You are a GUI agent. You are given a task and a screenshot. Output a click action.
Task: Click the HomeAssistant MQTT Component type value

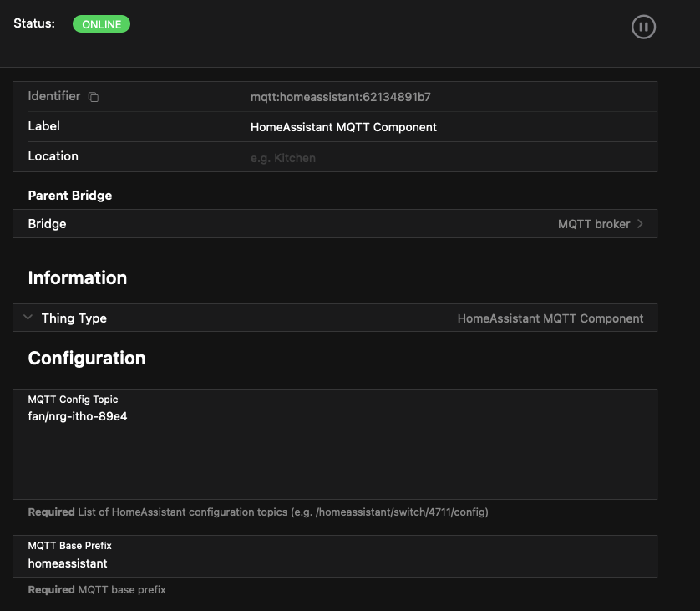tap(550, 318)
